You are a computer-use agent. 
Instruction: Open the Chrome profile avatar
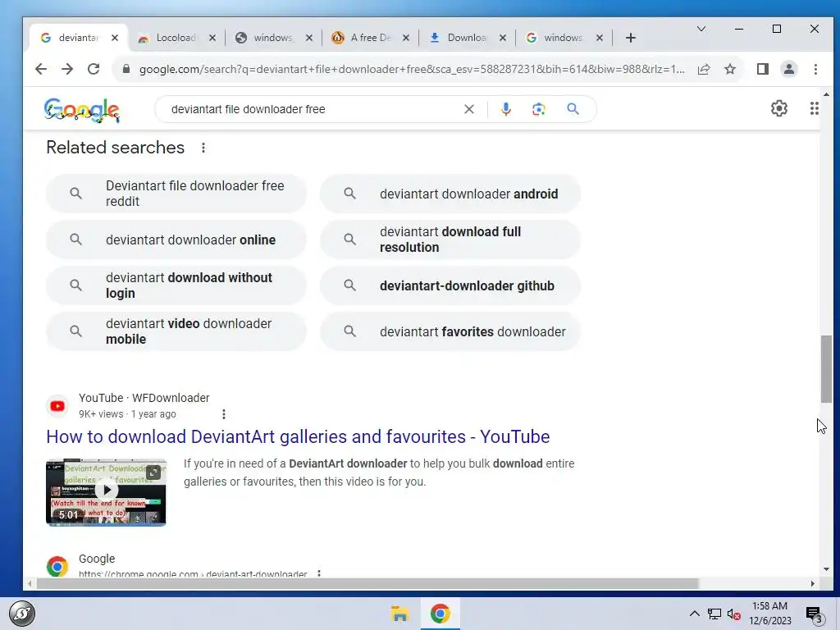(x=788, y=69)
